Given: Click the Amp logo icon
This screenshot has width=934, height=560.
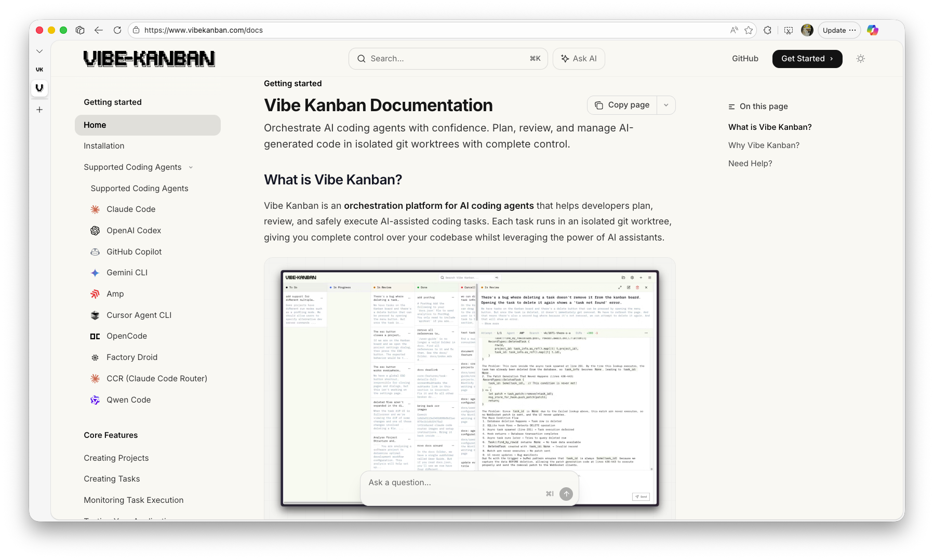Looking at the screenshot, I should click(95, 294).
